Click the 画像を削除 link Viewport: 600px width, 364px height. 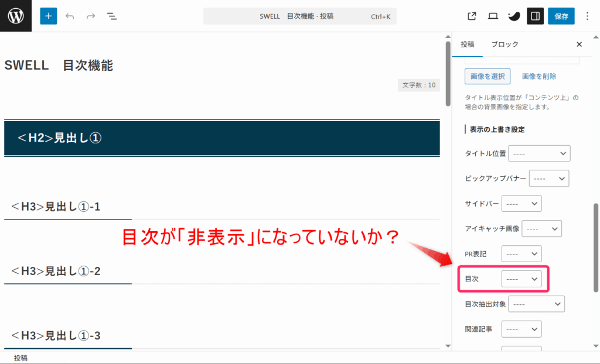pos(539,77)
